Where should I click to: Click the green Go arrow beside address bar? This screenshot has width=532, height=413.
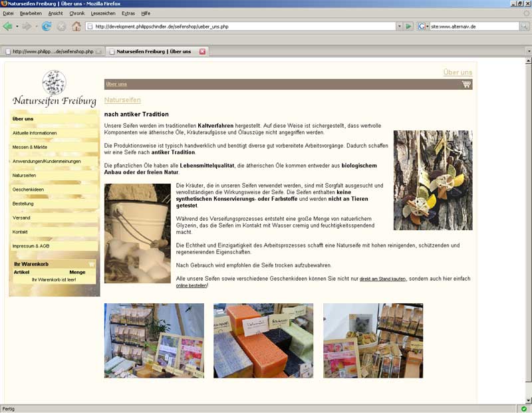(408, 27)
